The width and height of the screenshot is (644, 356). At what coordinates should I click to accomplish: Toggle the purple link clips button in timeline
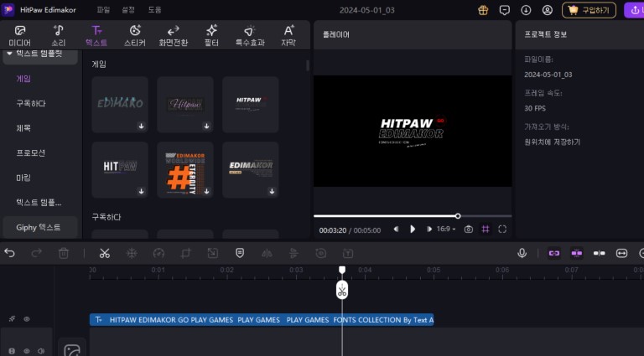(553, 253)
